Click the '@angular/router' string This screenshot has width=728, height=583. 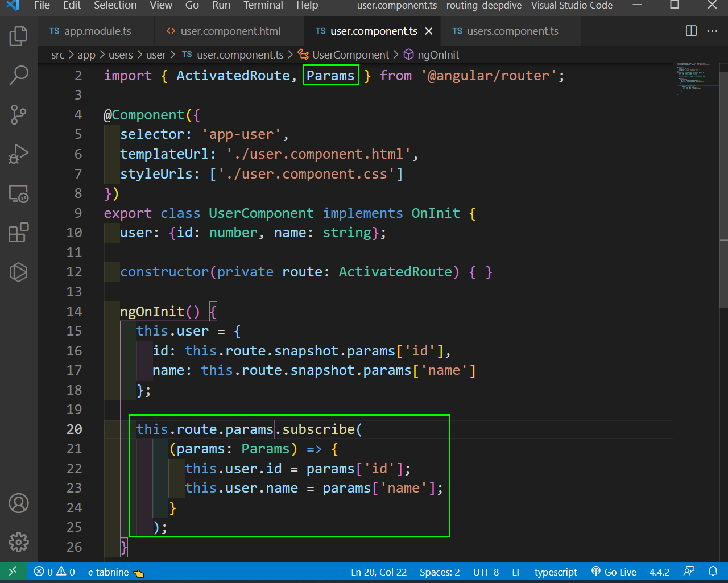pos(489,76)
